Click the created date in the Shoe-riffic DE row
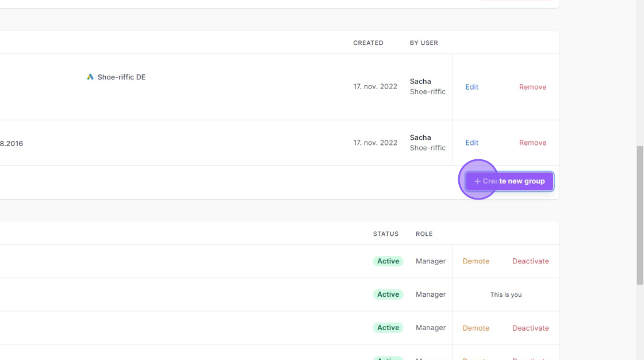644x360 pixels. [375, 87]
